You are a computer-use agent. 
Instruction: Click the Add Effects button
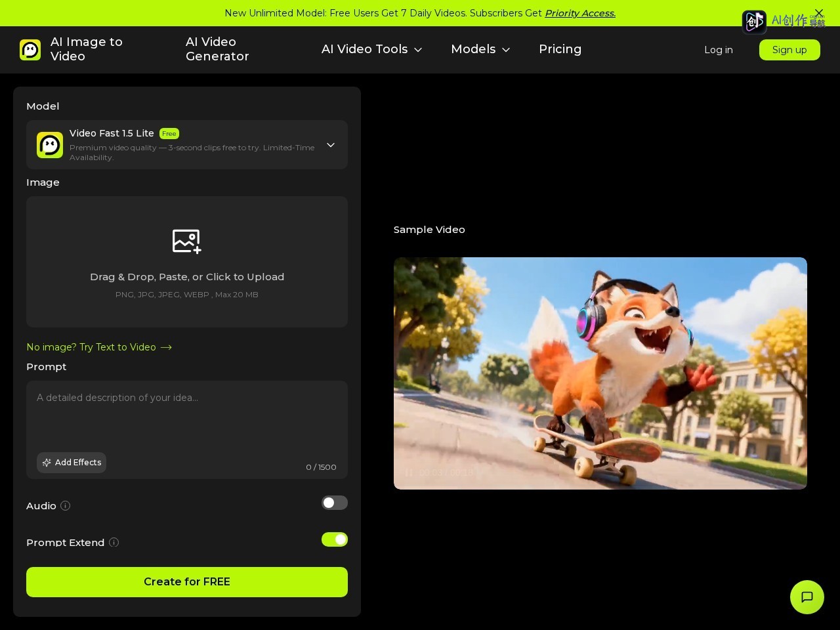[72, 463]
